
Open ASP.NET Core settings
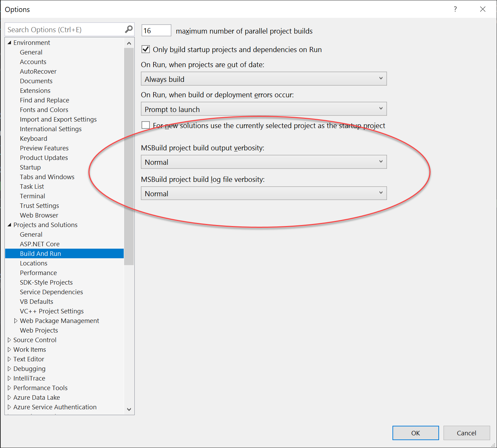click(40, 244)
